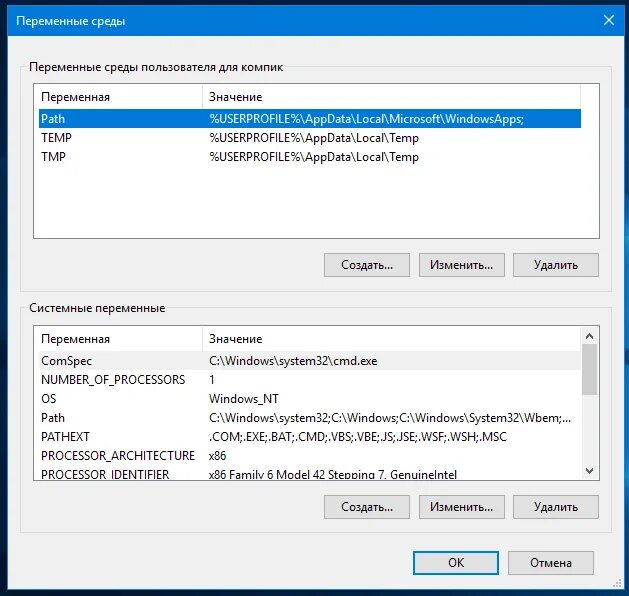629x596 pixels.
Task: Select the system Path variable row
Action: 310,418
